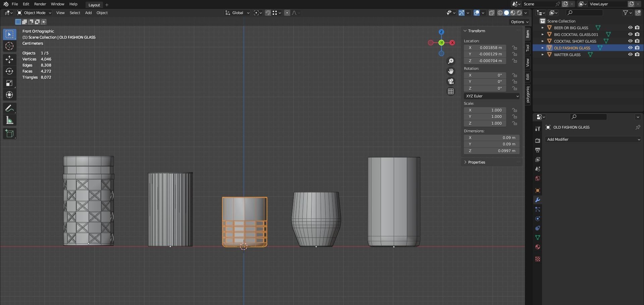Open the Window menu
This screenshot has width=644, height=305.
57,4
